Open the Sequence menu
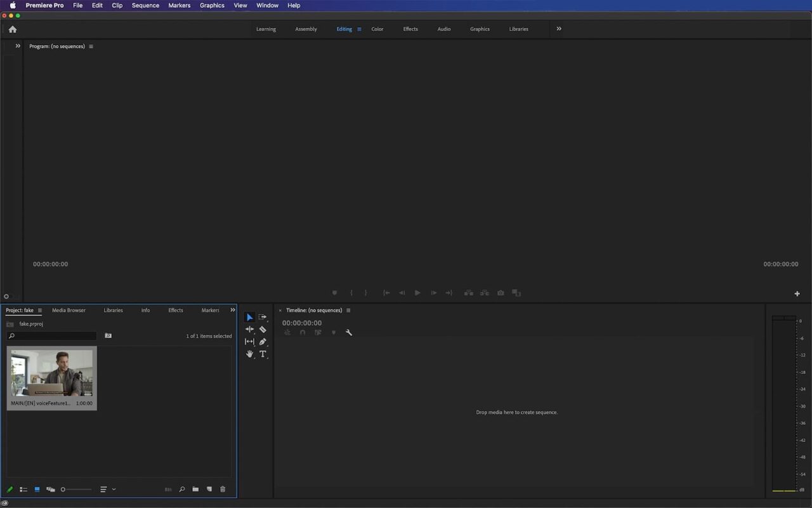Image resolution: width=812 pixels, height=508 pixels. point(145,5)
